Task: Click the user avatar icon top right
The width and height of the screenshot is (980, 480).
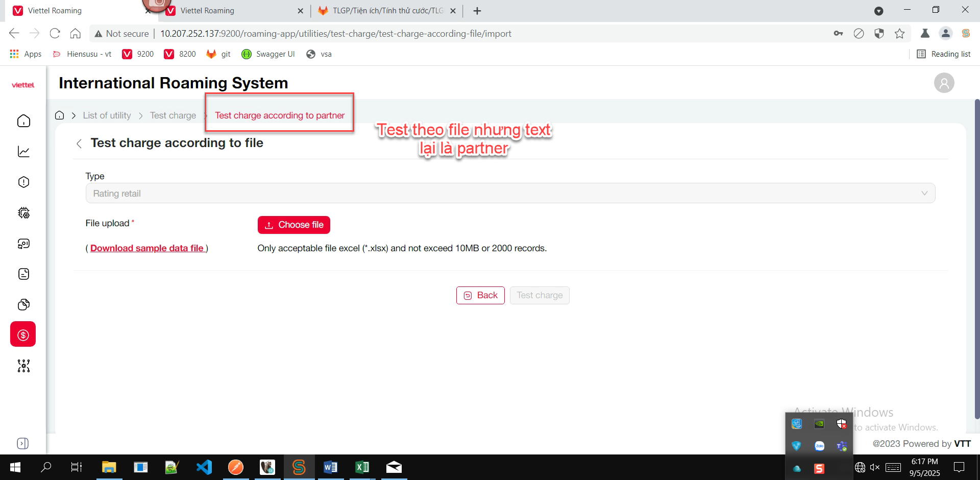Action: [x=944, y=83]
